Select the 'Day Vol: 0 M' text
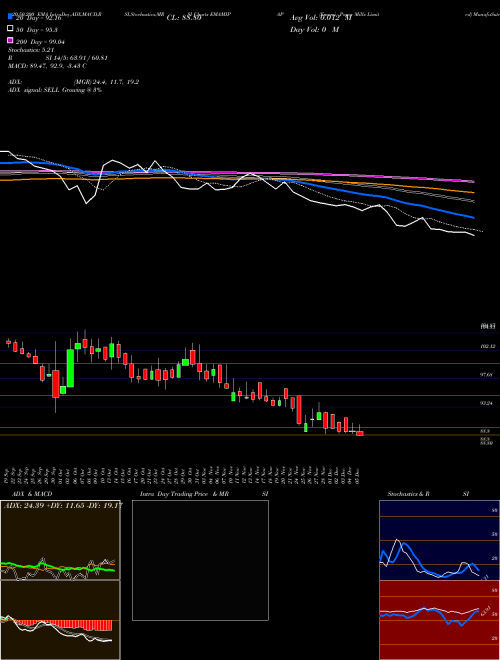500x660 pixels. click(314, 30)
